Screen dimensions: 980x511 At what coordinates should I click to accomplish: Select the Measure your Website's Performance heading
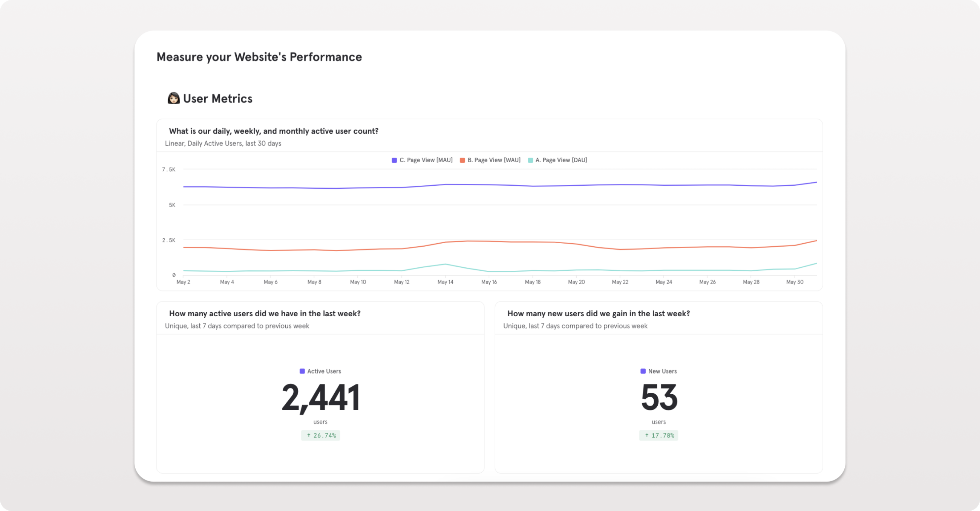[x=259, y=56]
